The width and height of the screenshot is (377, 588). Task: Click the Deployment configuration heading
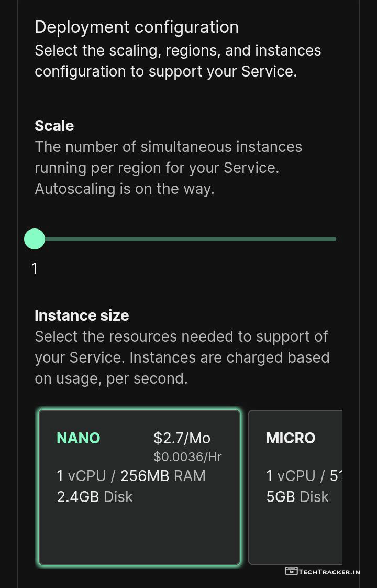pos(137,27)
